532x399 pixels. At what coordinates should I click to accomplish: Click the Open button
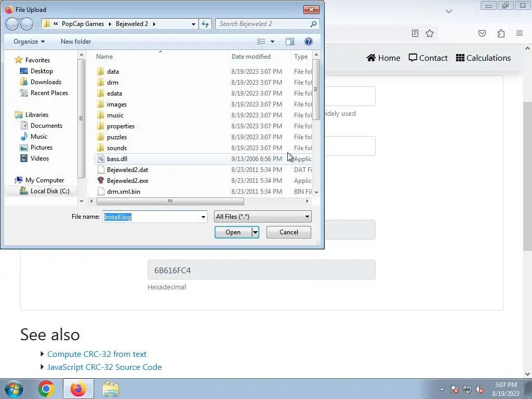(x=233, y=232)
